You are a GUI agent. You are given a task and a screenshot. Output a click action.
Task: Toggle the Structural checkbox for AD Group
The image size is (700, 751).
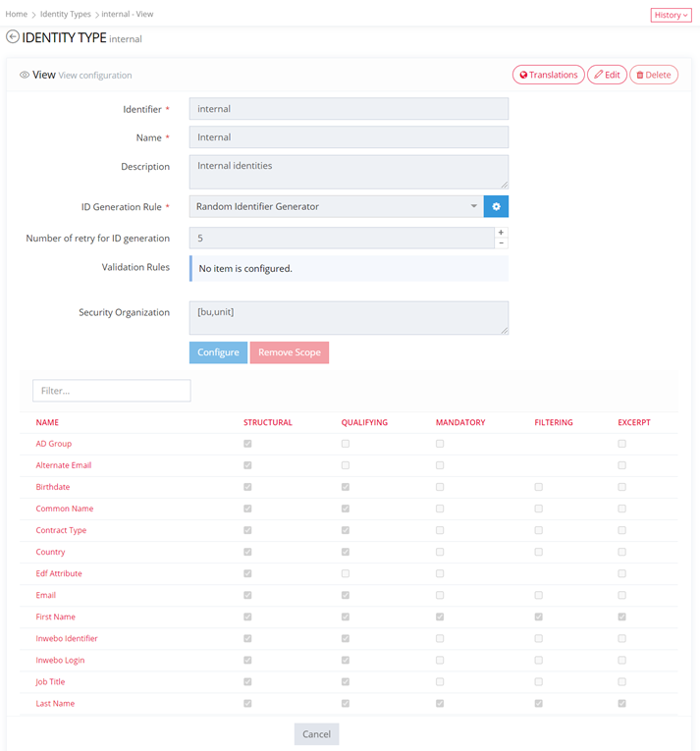pos(247,444)
